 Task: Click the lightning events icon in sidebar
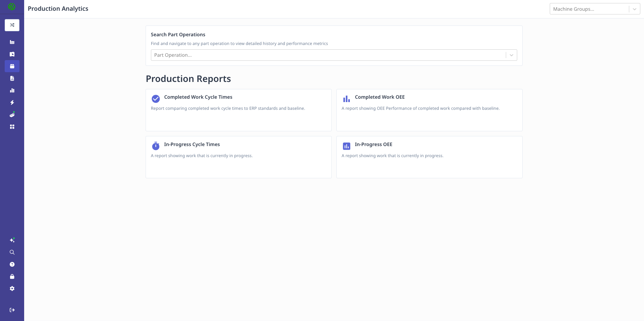coord(12,103)
